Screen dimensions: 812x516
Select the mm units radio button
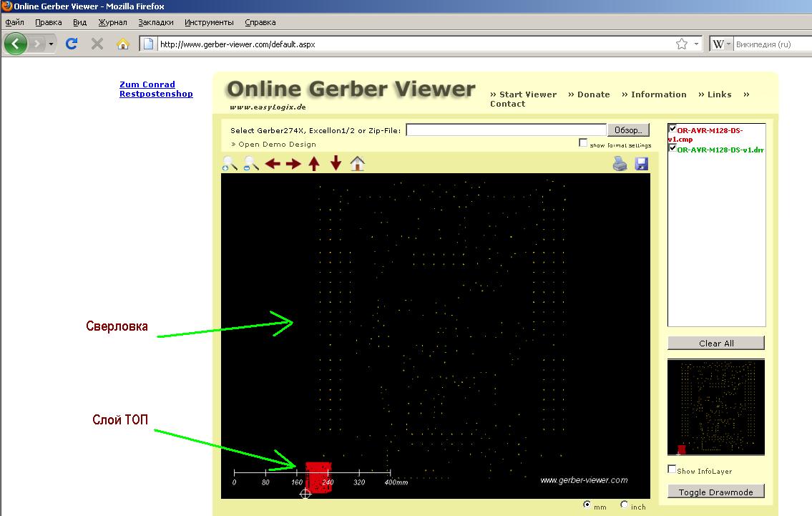587,504
